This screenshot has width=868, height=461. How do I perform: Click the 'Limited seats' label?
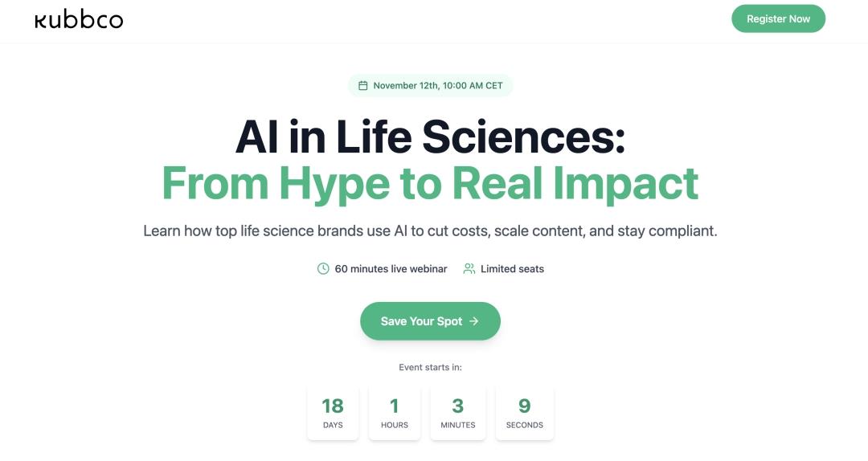(512, 269)
